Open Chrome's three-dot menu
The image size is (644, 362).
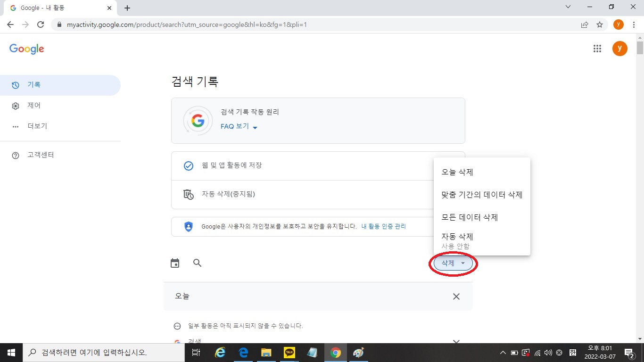[634, 25]
